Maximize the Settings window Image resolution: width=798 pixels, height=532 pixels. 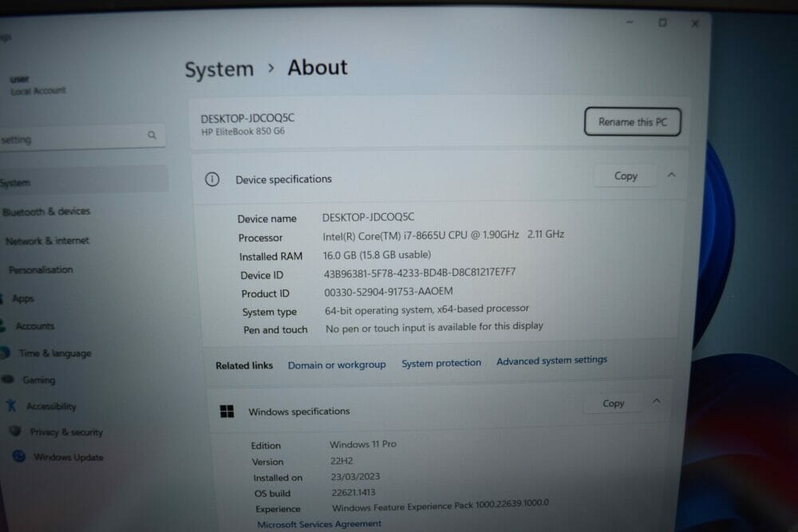point(662,22)
